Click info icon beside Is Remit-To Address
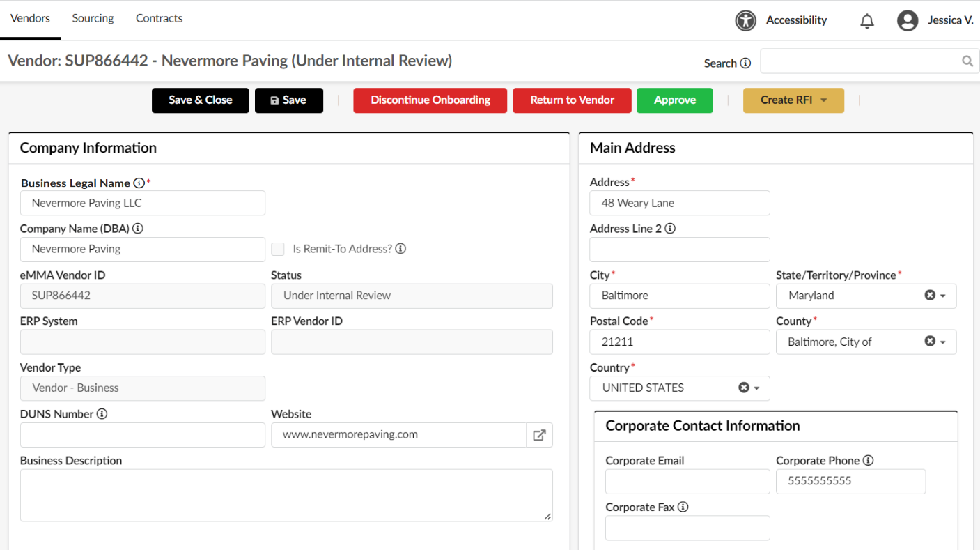The image size is (980, 550). click(x=400, y=249)
